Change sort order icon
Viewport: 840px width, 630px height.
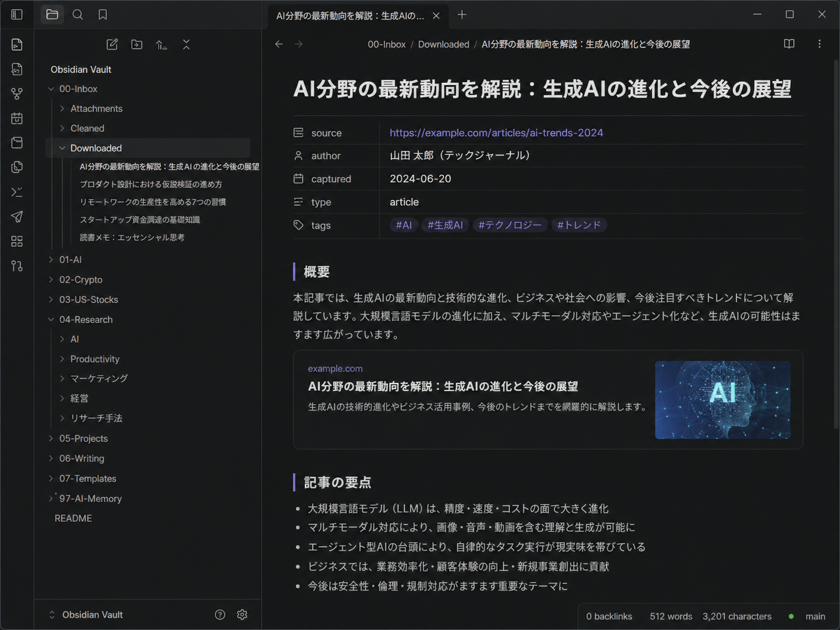pos(161,45)
